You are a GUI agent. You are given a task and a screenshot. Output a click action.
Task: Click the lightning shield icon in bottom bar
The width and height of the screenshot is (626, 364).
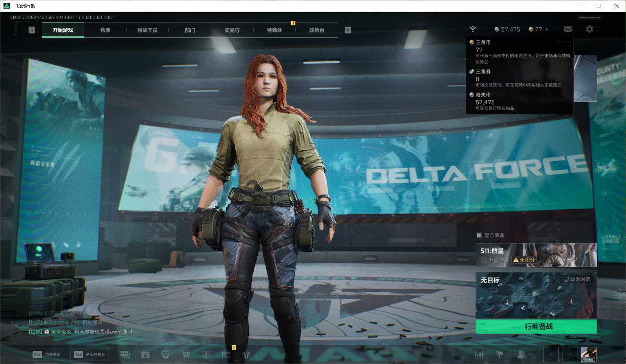click(x=206, y=355)
